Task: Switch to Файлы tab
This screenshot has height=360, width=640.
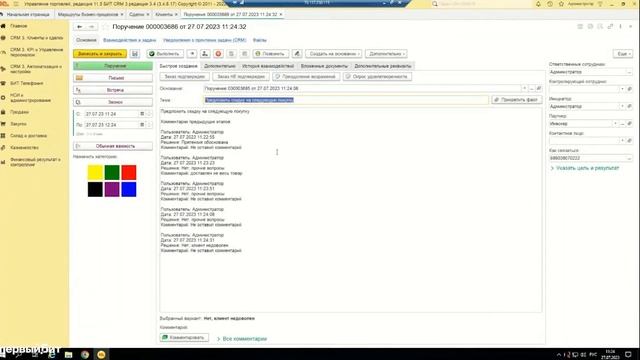Action: (x=260, y=40)
